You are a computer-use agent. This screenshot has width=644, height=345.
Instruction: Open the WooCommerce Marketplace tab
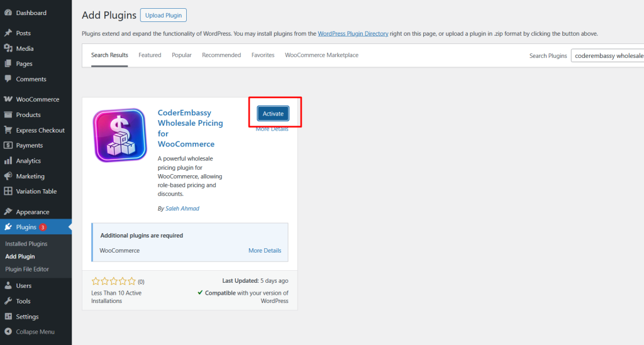pyautogui.click(x=321, y=55)
